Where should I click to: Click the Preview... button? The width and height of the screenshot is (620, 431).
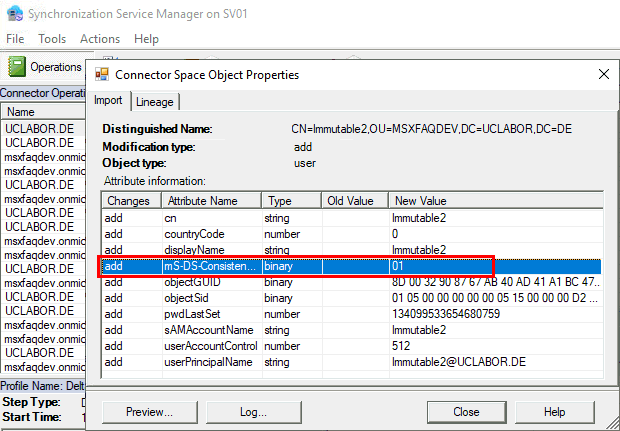tap(148, 411)
